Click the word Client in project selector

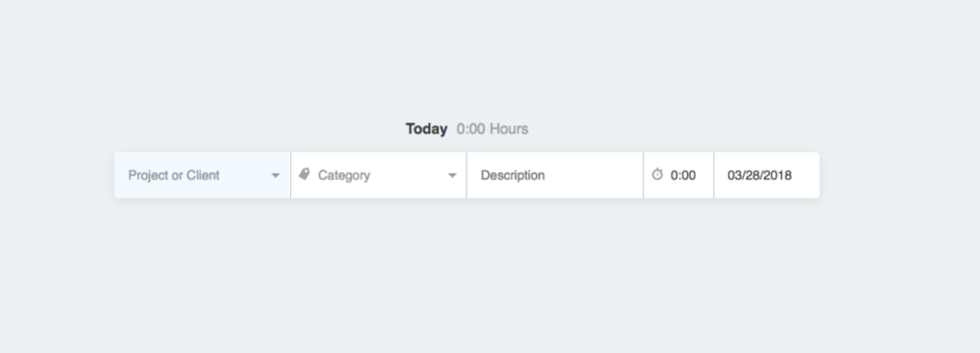click(203, 176)
